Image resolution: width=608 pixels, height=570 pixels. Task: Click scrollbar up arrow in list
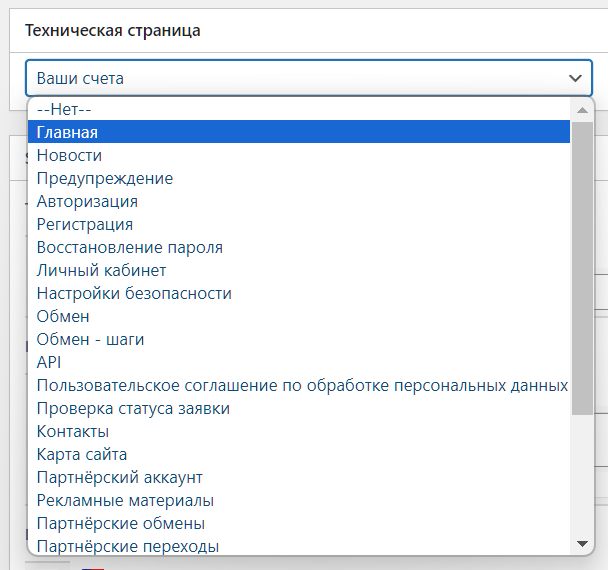(582, 109)
